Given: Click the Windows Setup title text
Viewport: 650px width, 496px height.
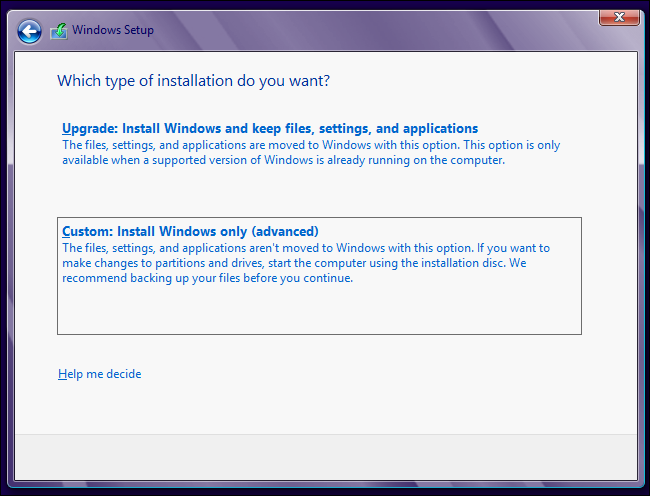Looking at the screenshot, I should (x=113, y=31).
